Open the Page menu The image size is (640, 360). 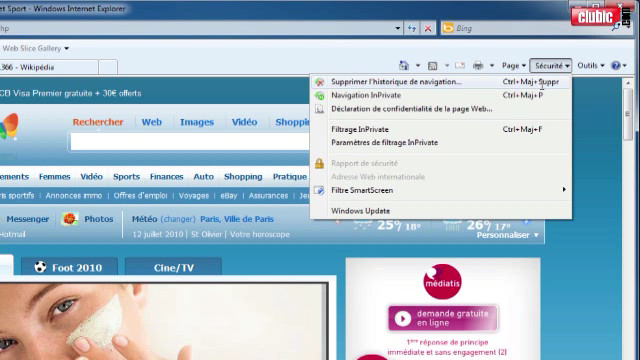pos(513,66)
